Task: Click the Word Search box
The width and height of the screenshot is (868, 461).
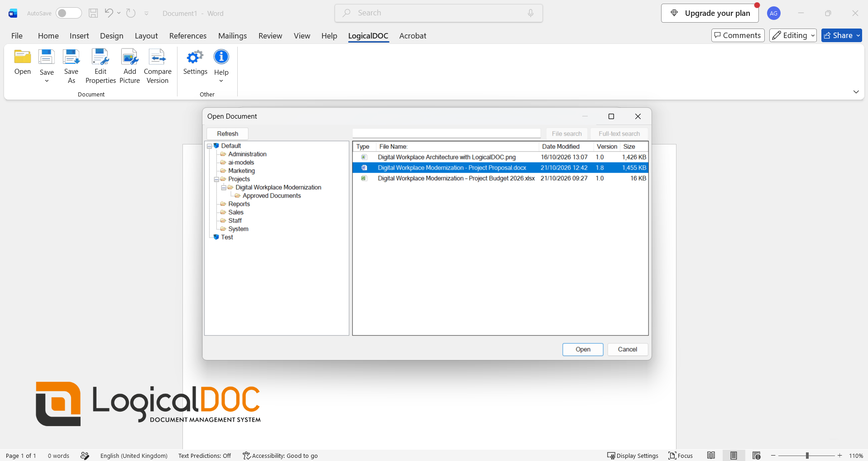Action: pos(439,13)
